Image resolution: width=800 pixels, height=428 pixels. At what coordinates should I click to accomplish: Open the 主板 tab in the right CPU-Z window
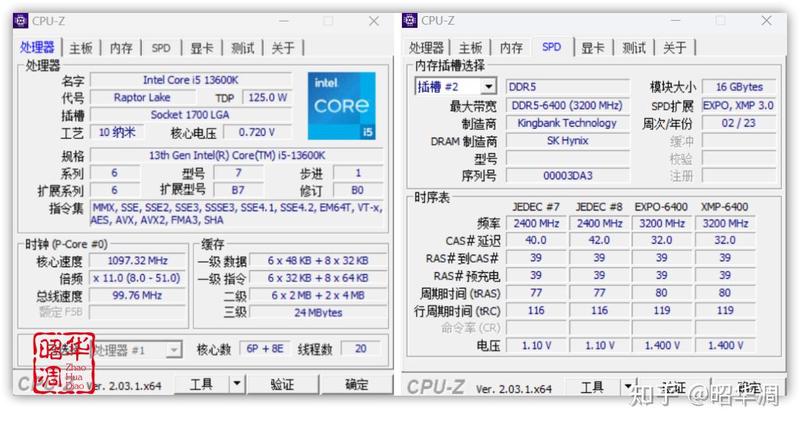pos(470,48)
